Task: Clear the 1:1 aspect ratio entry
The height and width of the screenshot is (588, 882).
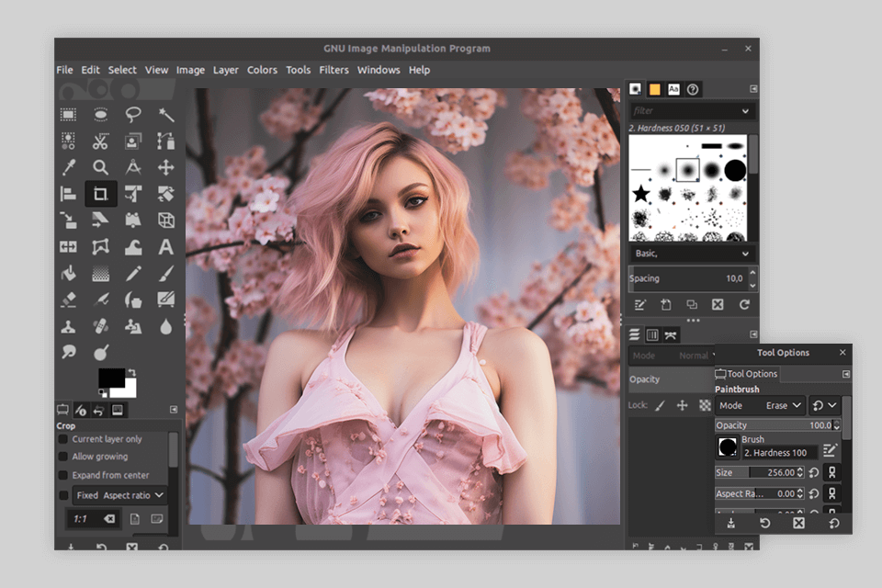Action: tap(109, 519)
